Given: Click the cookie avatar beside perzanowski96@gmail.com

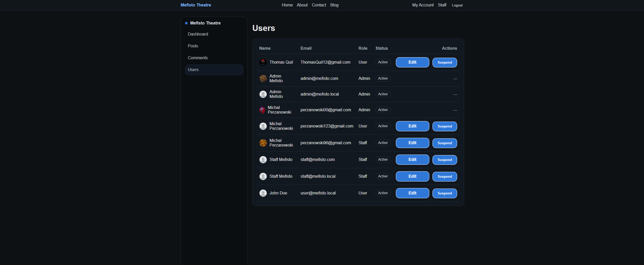Looking at the screenshot, I should 263,143.
